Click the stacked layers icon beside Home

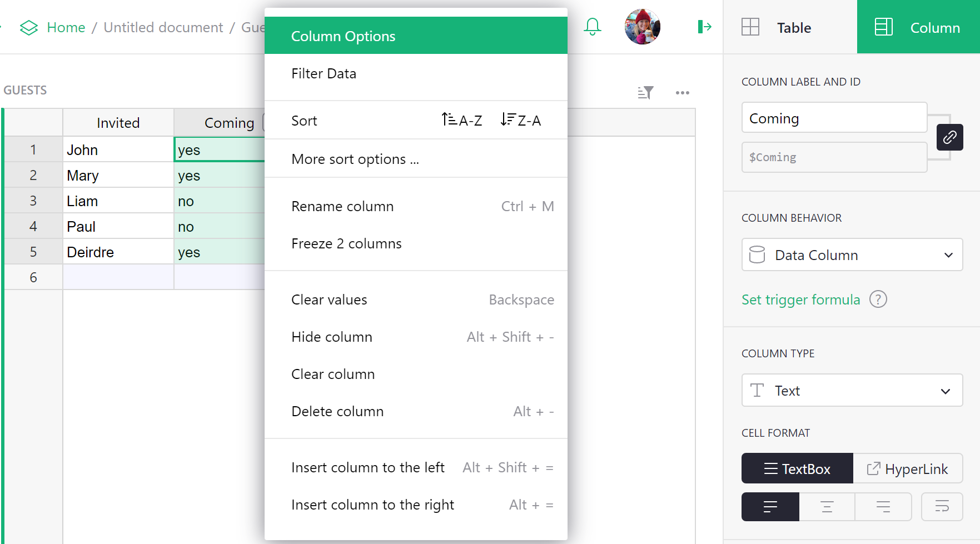coord(28,27)
